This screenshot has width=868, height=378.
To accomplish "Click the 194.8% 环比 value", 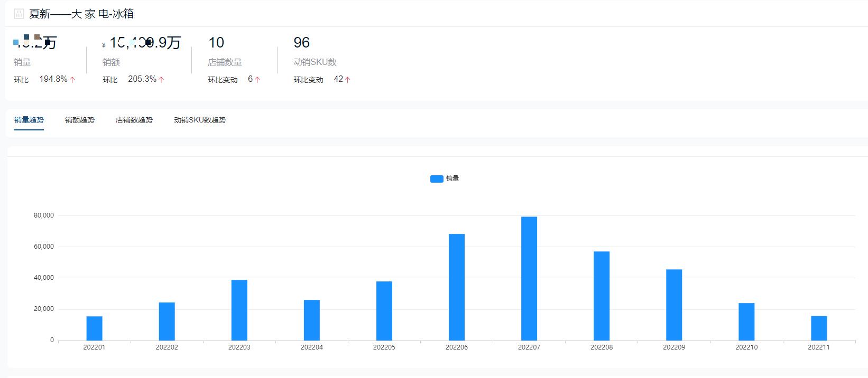I will click(53, 79).
